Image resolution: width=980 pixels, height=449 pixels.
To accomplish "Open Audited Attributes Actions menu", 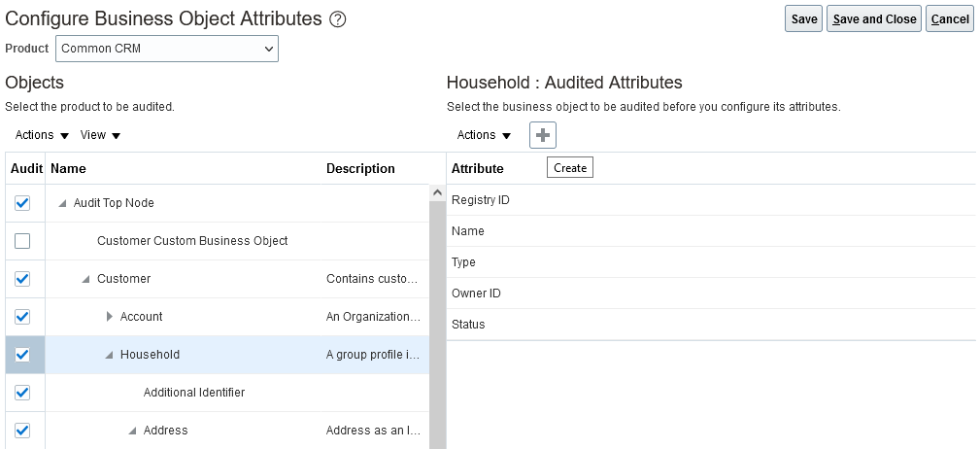I will tap(484, 135).
